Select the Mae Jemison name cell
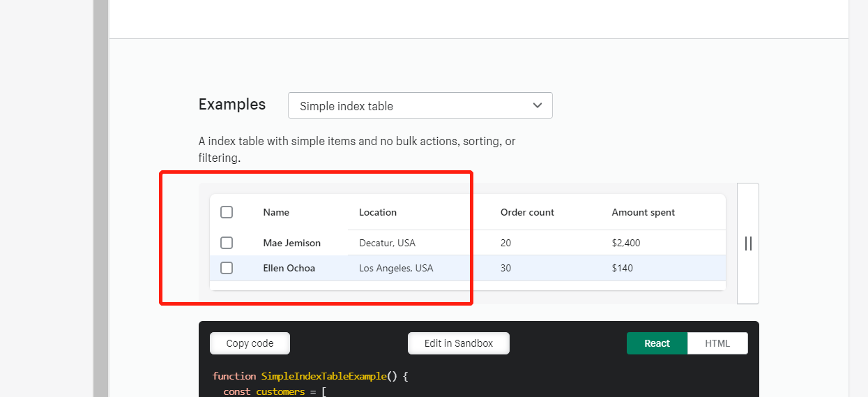 [292, 243]
